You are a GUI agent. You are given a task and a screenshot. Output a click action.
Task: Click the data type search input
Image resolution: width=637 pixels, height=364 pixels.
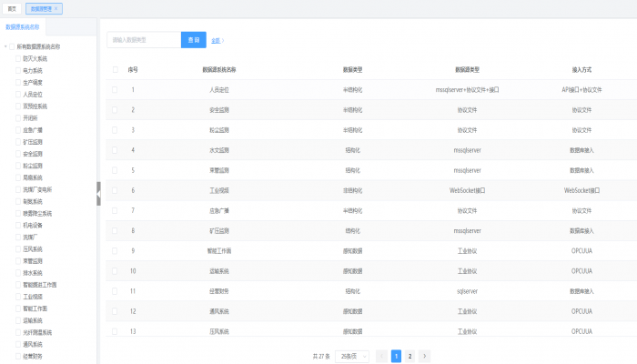coord(143,40)
